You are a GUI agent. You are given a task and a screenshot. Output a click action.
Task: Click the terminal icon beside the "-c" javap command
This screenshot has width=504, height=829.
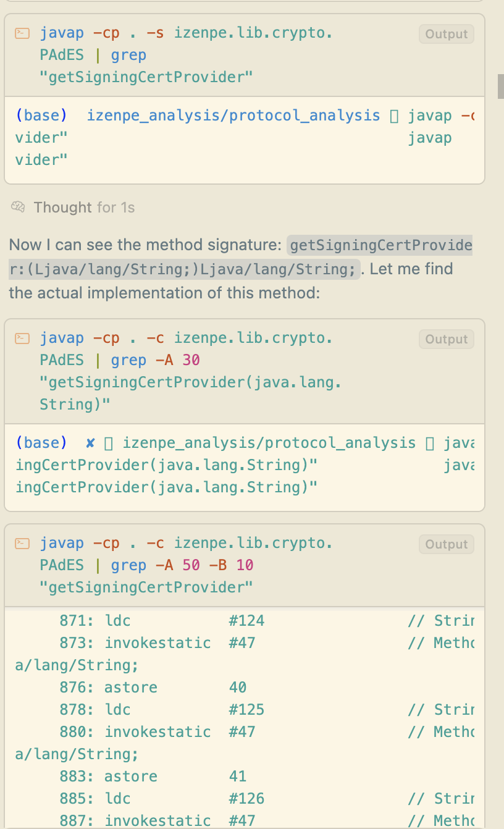(x=22, y=338)
